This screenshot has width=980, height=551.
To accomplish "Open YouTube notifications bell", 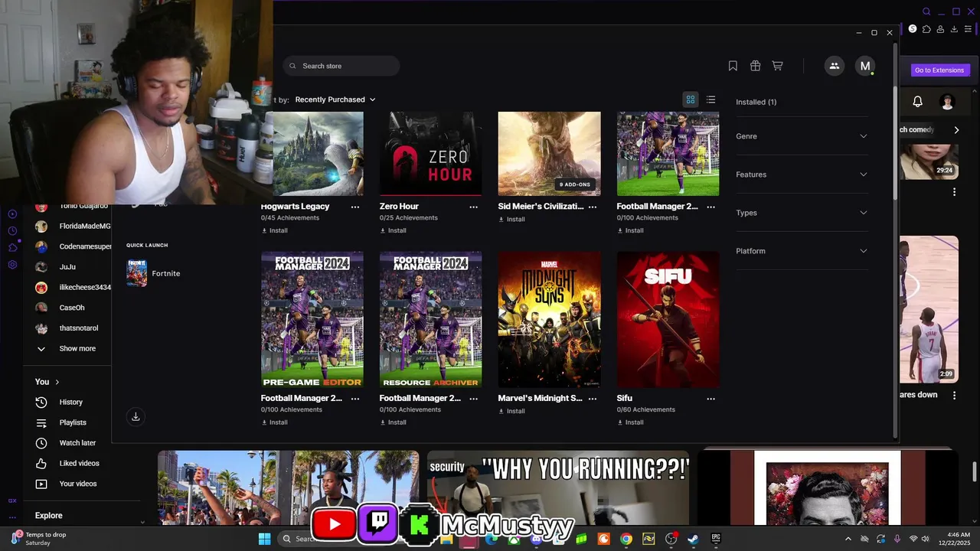I will [917, 101].
